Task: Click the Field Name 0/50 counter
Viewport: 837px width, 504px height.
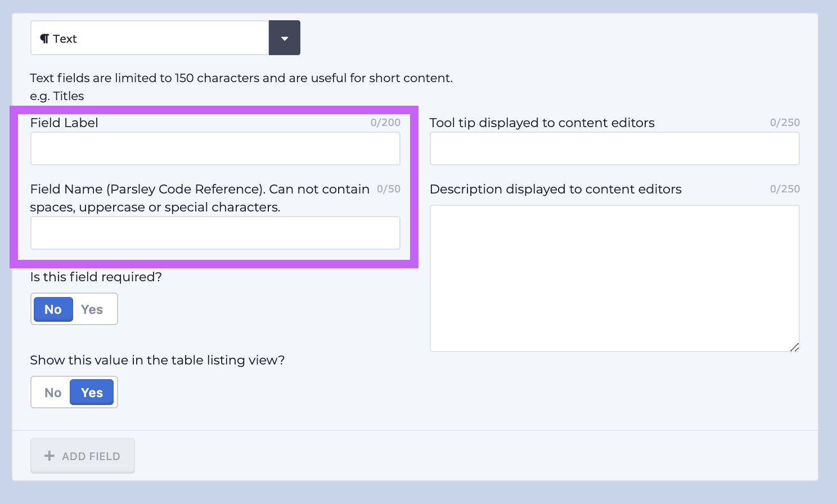Action: click(389, 189)
